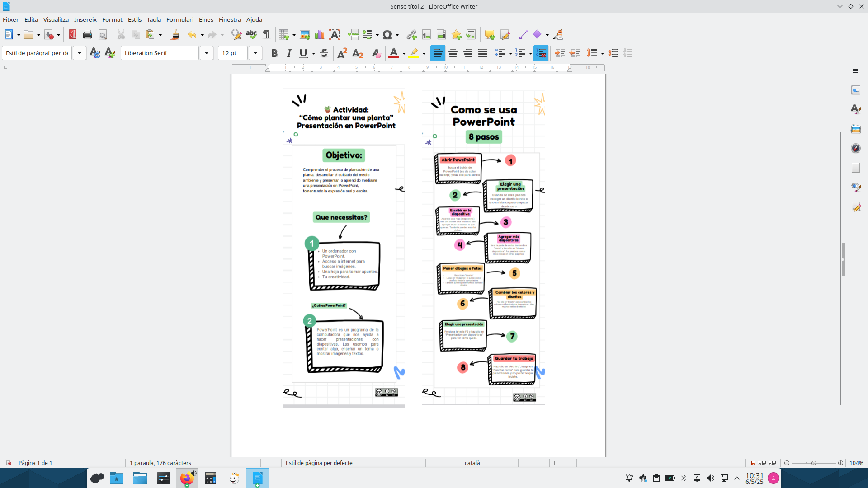Click the Copy icon
Screen dimensions: 868x488
tap(136, 35)
